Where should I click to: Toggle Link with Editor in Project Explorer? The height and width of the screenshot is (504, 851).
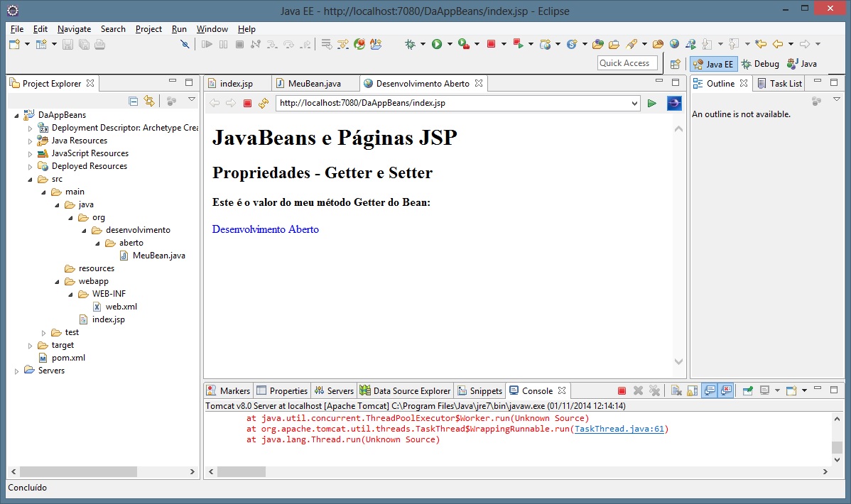pyautogui.click(x=148, y=101)
